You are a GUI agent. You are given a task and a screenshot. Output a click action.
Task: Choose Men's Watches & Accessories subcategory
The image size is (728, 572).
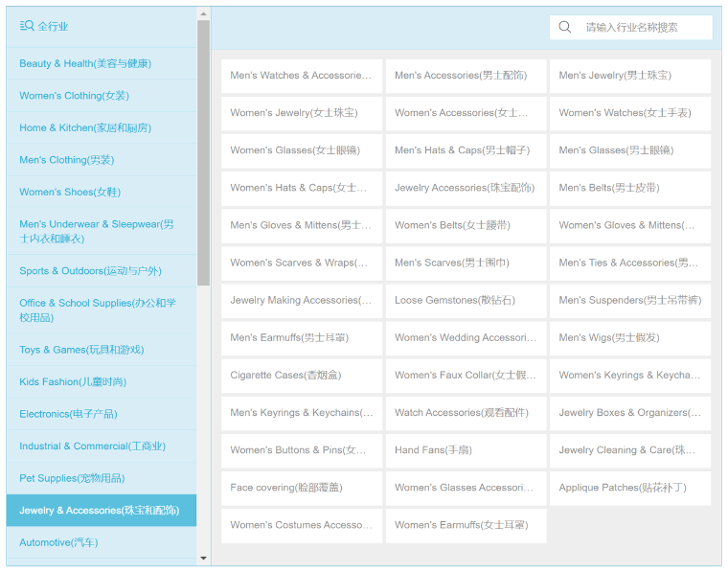tap(301, 76)
